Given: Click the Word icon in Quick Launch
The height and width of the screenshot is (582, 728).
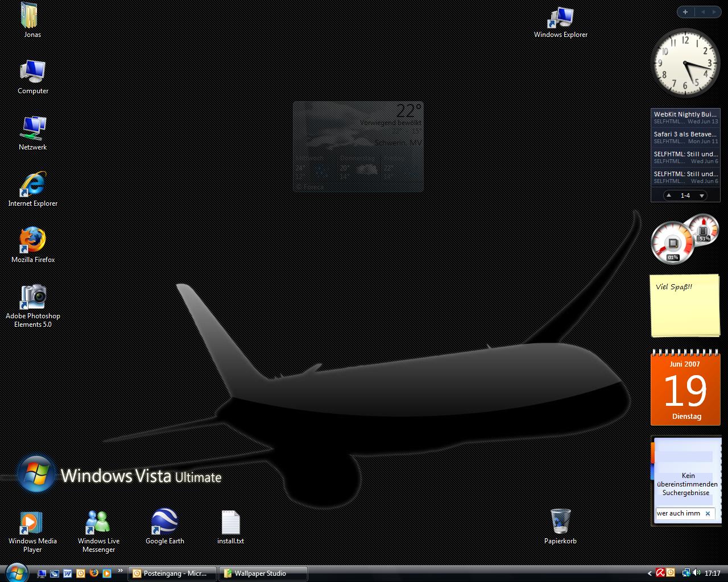Looking at the screenshot, I should 68,573.
